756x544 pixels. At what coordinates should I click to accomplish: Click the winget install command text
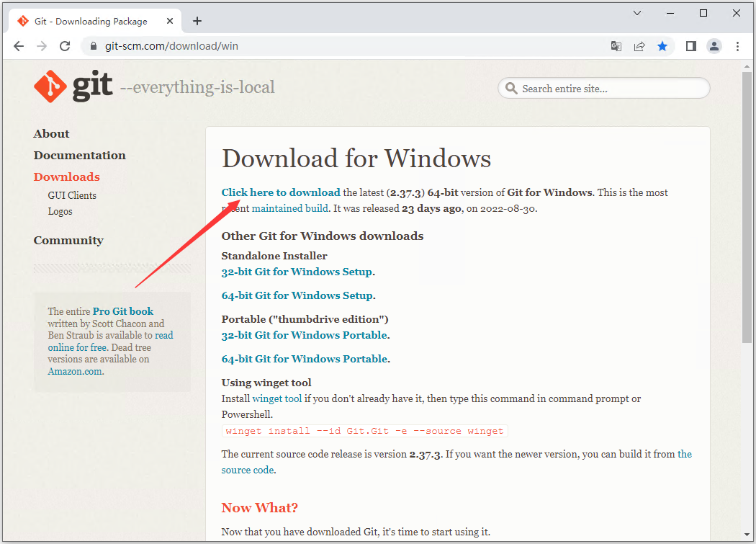click(x=364, y=431)
